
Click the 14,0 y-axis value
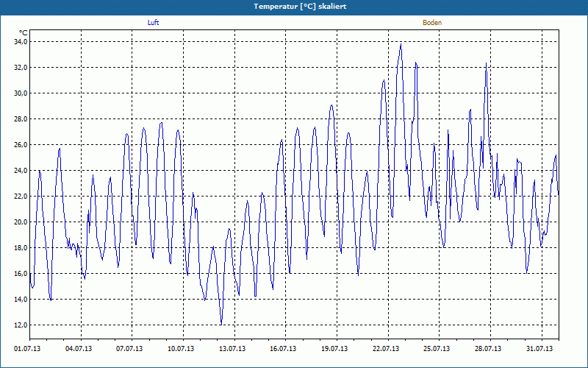21,300
